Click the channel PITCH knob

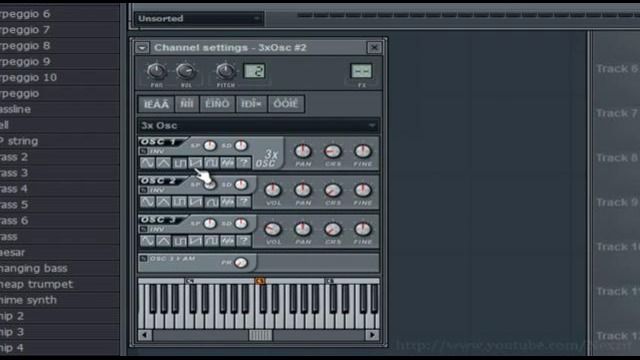click(x=225, y=71)
